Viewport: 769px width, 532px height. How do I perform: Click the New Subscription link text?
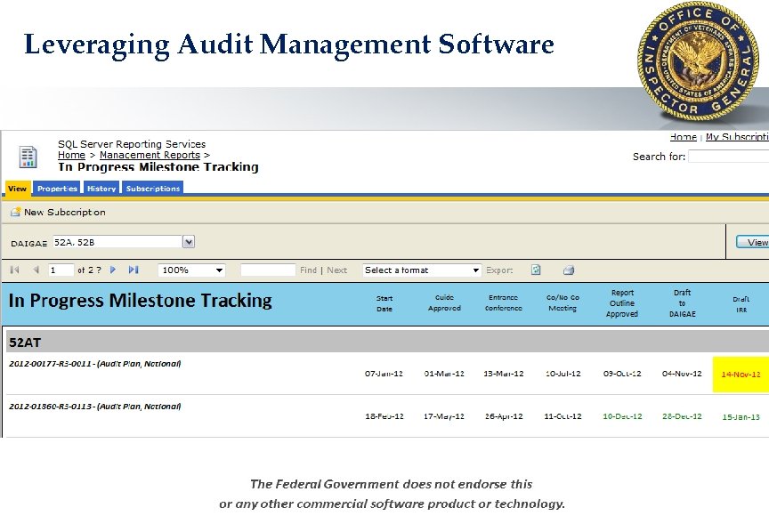(x=65, y=213)
